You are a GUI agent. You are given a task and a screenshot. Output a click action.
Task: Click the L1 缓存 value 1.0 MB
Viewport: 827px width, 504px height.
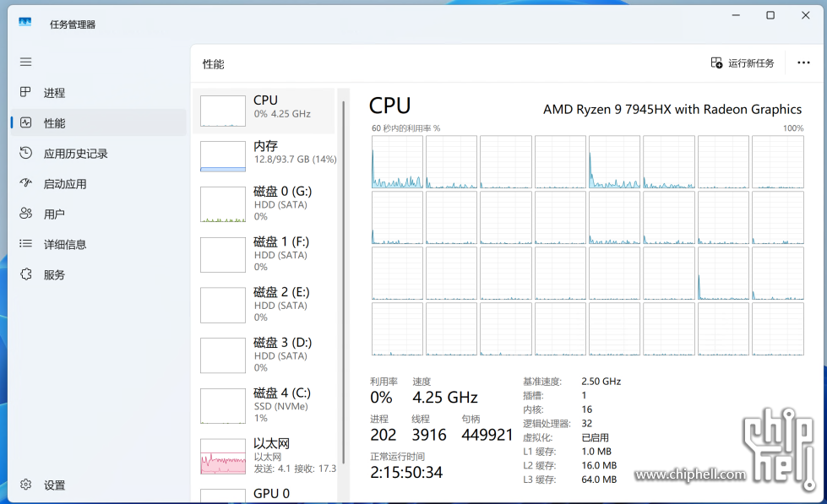pyautogui.click(x=596, y=452)
